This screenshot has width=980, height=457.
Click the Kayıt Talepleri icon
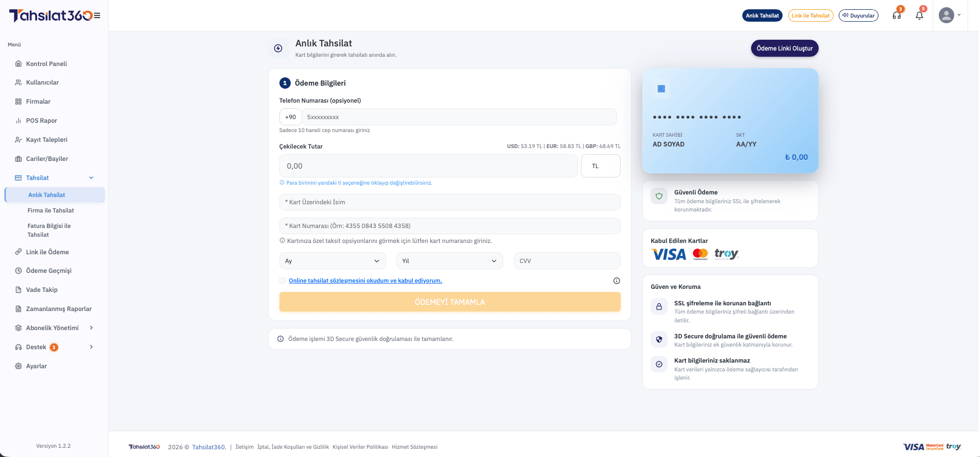[19, 140]
